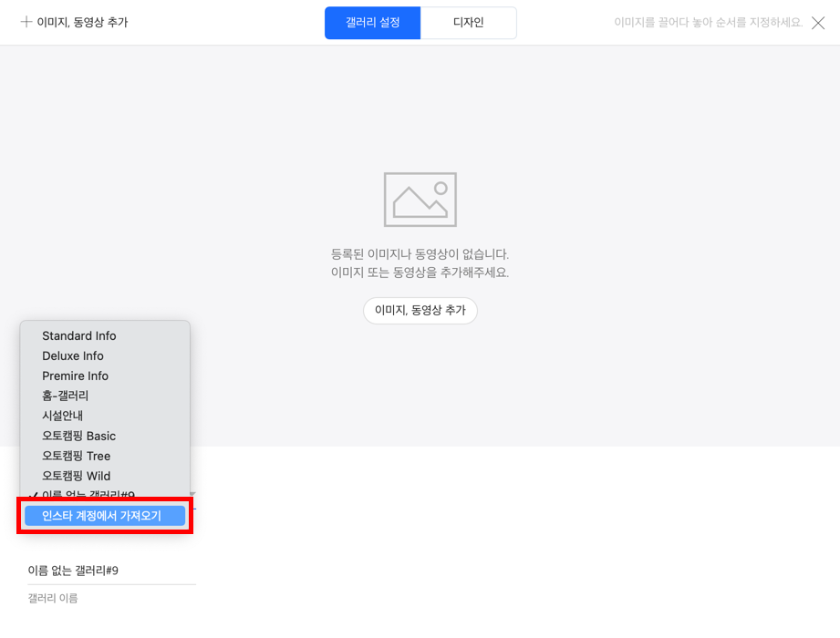
Task: Click the gallery name field 이름 없는 갤러리#9
Action: pyautogui.click(x=111, y=571)
